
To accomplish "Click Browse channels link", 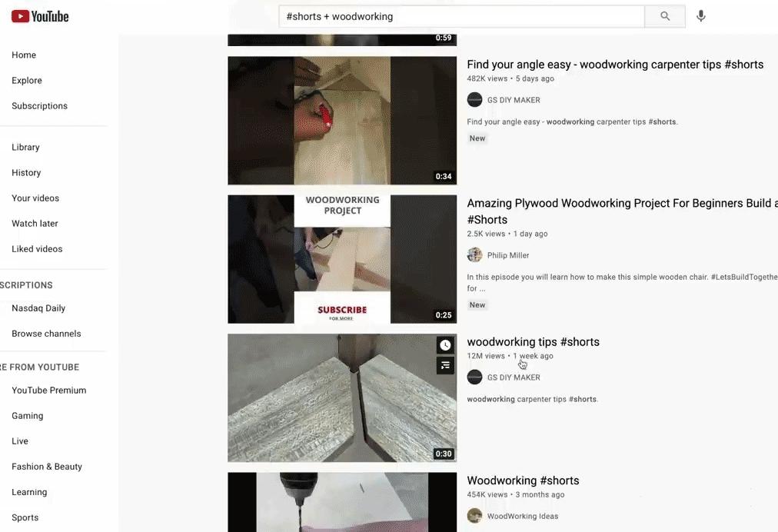I will (46, 334).
